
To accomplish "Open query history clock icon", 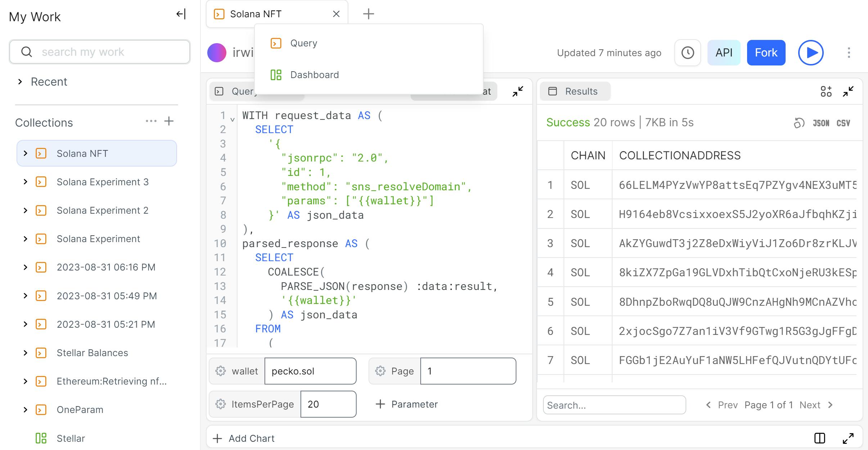I will (688, 53).
